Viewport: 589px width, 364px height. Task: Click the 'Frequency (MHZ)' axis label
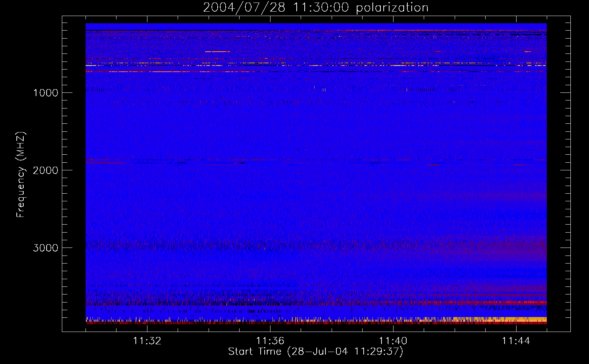pyautogui.click(x=21, y=175)
